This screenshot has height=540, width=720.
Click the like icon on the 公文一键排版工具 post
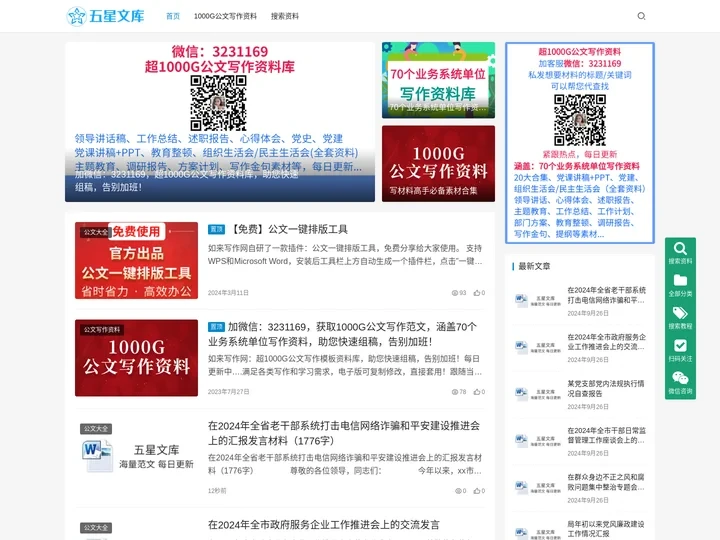point(477,292)
